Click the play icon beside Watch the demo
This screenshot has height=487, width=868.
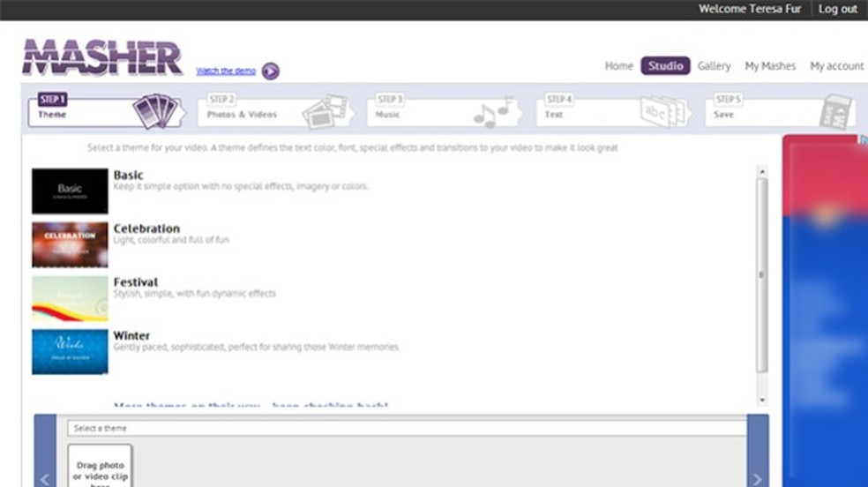pyautogui.click(x=270, y=71)
